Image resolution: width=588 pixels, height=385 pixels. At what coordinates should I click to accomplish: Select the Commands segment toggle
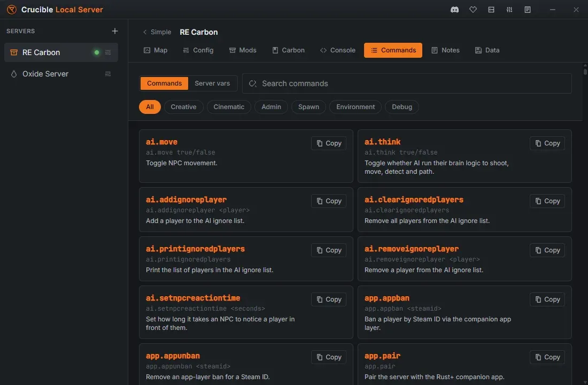pos(164,83)
